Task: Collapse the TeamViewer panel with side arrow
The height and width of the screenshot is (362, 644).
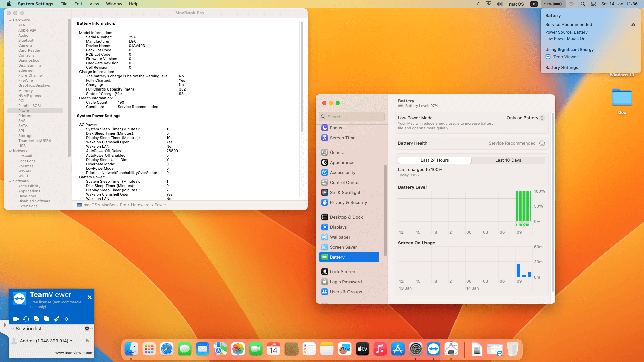Action: [x=4, y=325]
